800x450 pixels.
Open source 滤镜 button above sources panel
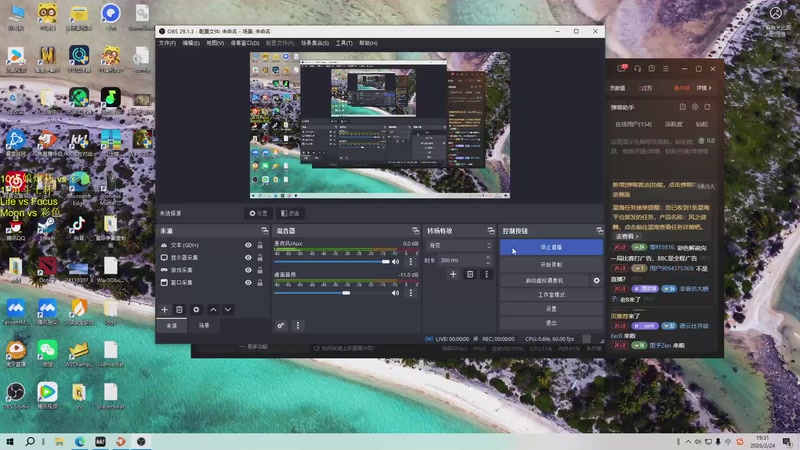(290, 213)
